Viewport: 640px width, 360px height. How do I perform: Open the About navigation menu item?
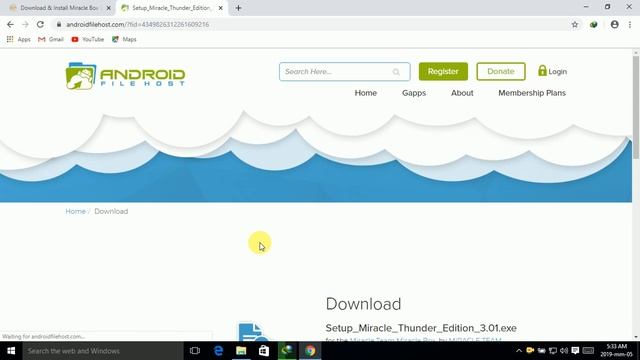(x=462, y=93)
